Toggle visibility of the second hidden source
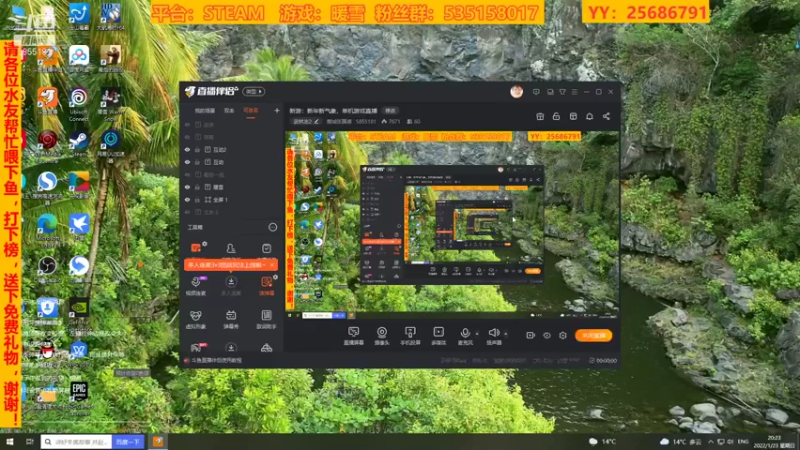800x450 pixels. (187, 137)
